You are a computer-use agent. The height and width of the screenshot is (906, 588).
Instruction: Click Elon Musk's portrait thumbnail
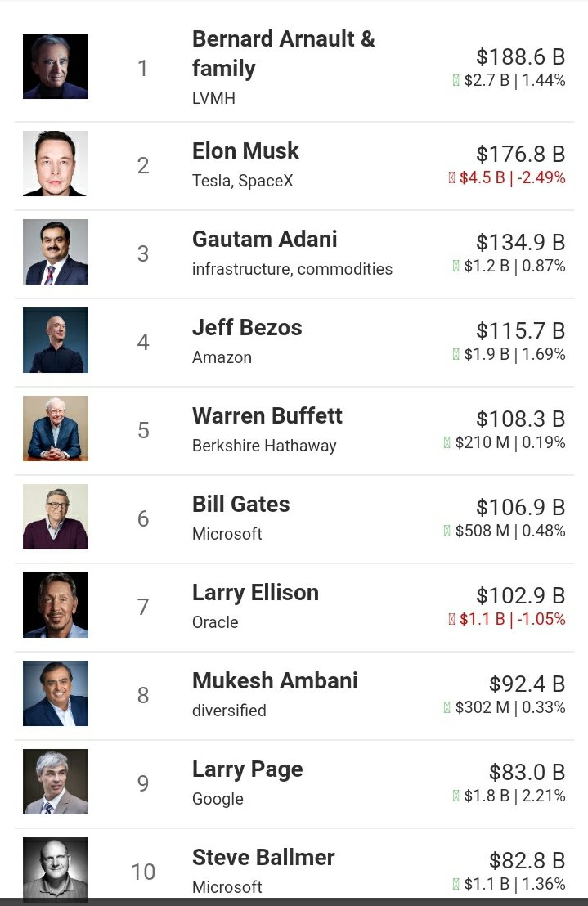56,164
